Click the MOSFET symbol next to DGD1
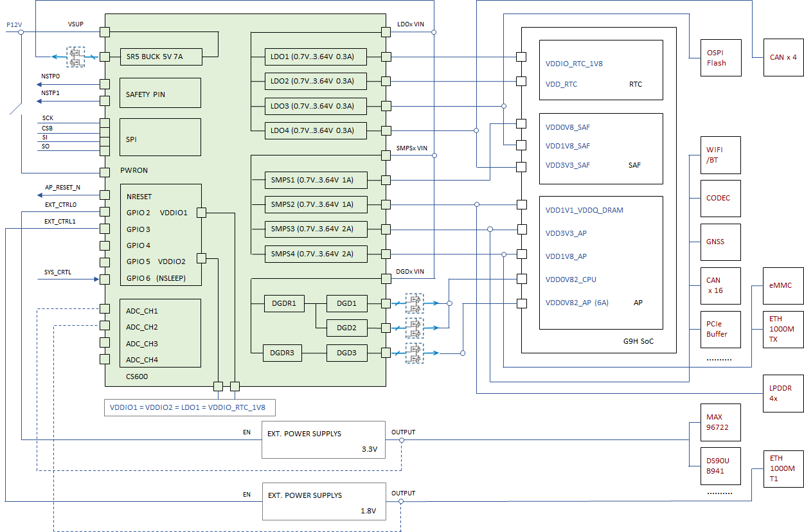Image resolution: width=804 pixels, height=532 pixels. [x=414, y=303]
